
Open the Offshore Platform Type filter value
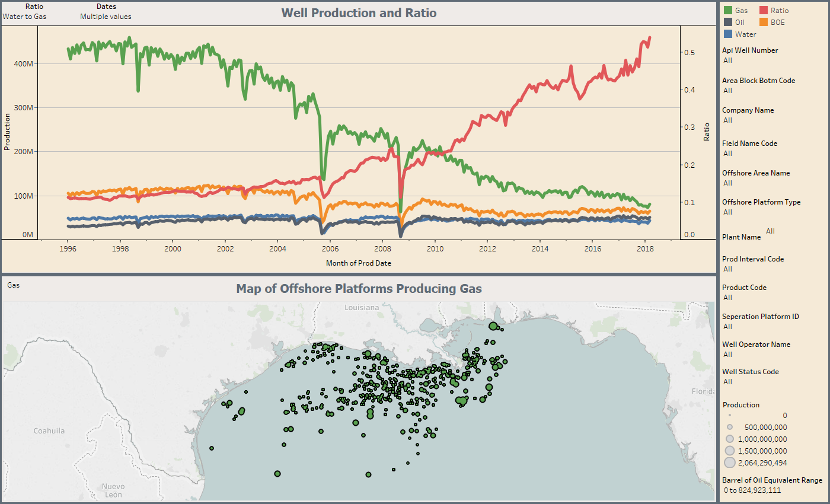point(727,212)
